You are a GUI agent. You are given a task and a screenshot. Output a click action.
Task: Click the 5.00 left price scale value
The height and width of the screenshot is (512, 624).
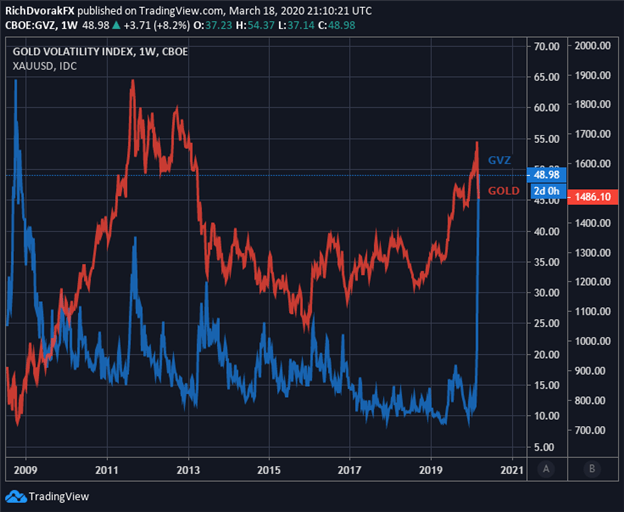pos(544,448)
